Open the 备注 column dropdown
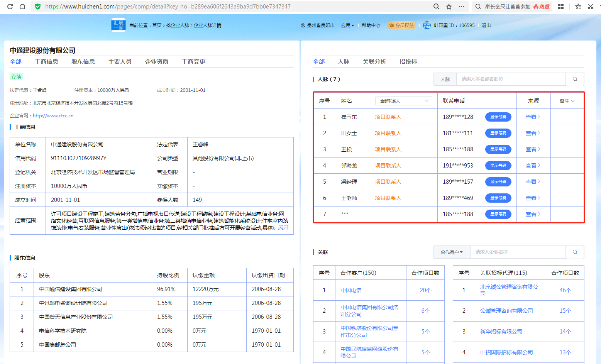Image resolution: width=601 pixels, height=364 pixels. click(567, 101)
